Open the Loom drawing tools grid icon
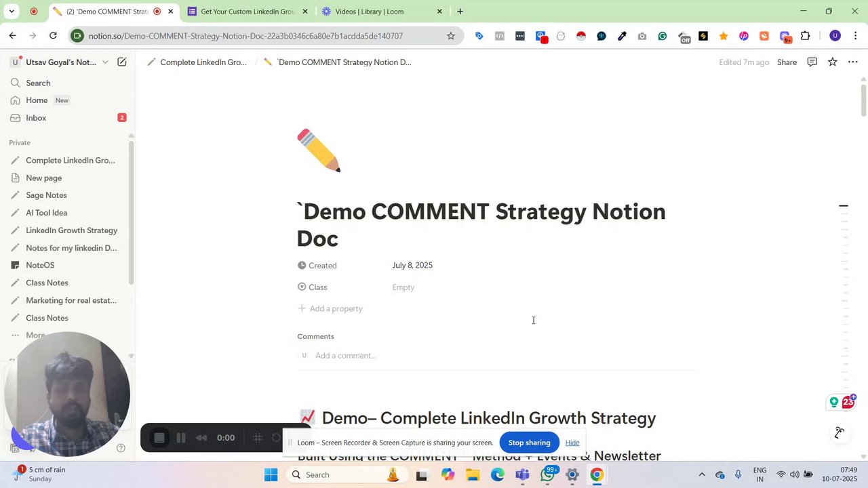The image size is (868, 488). (258, 438)
